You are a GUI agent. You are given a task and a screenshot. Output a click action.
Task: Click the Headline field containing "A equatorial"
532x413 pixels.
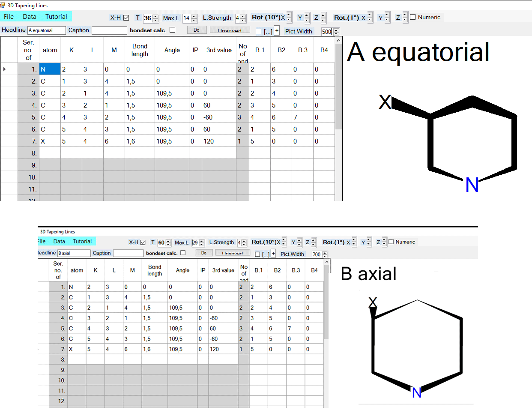point(46,30)
